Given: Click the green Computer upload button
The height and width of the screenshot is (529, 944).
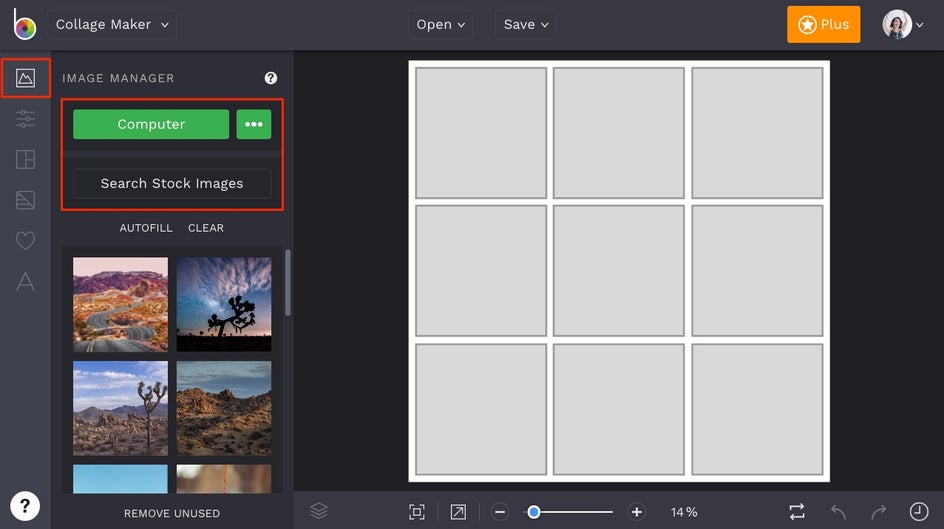Looking at the screenshot, I should click(x=151, y=124).
